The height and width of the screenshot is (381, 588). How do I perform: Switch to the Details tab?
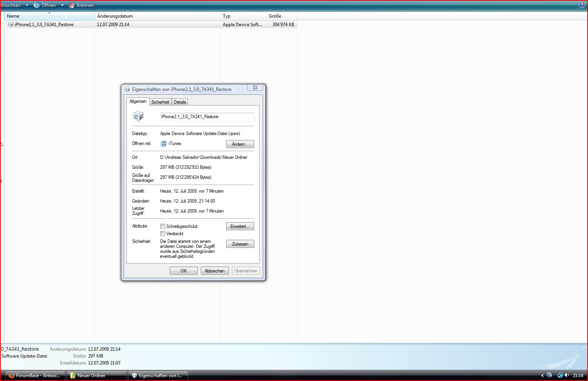[180, 102]
